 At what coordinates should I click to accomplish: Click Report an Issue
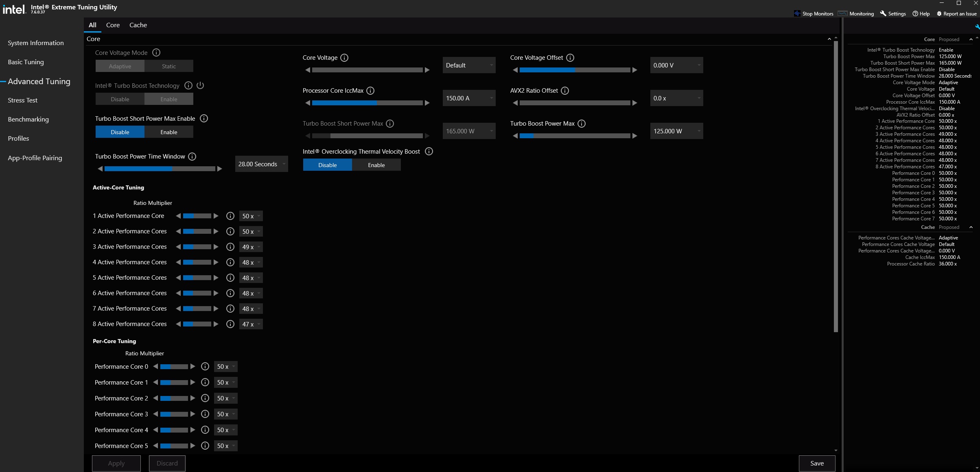pos(956,13)
